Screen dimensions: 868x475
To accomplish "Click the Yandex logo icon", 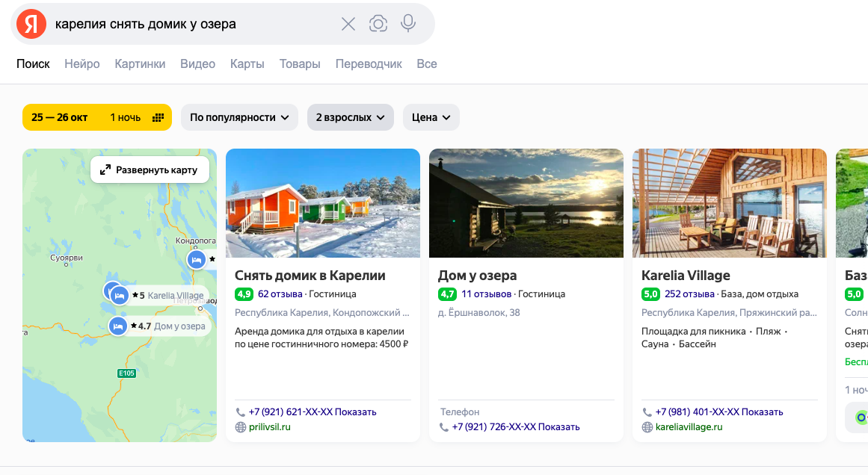I will click(31, 24).
